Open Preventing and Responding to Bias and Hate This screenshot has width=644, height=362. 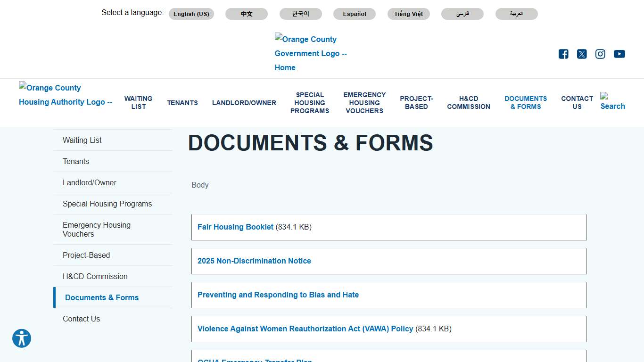click(278, 295)
